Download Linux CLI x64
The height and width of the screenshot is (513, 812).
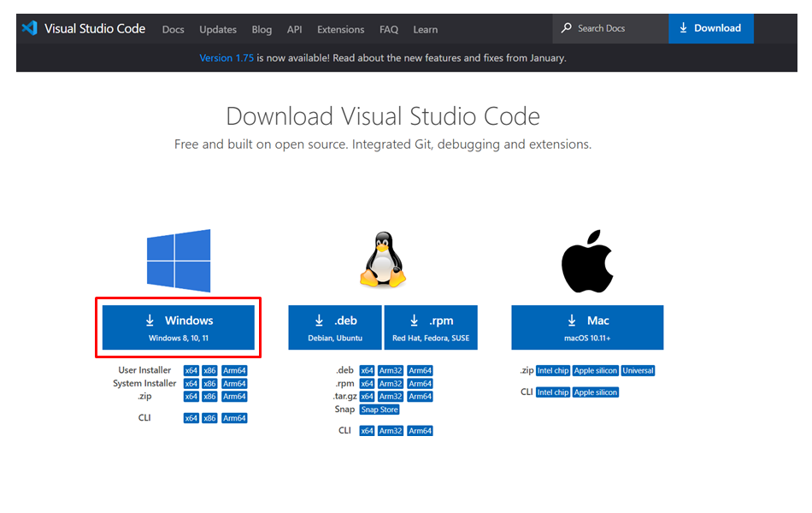pos(367,431)
